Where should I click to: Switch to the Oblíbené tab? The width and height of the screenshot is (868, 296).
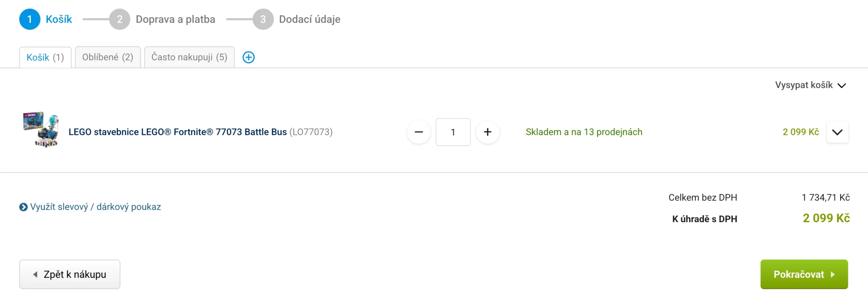107,57
